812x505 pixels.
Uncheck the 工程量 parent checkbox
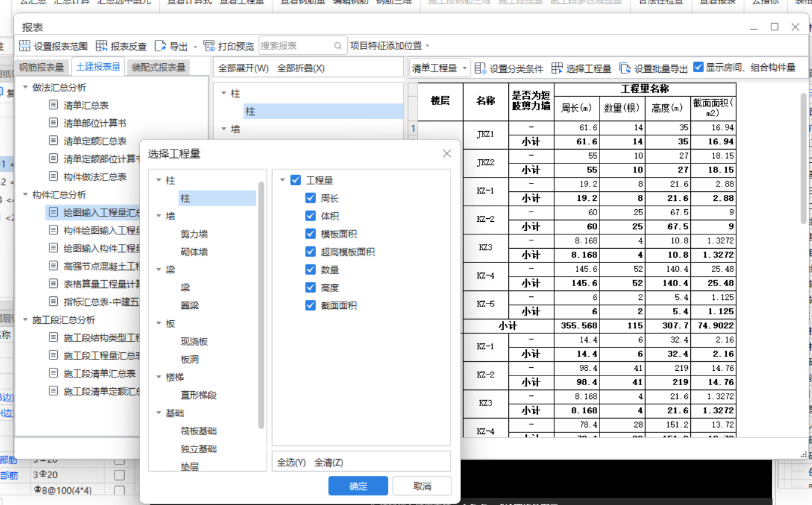[295, 180]
